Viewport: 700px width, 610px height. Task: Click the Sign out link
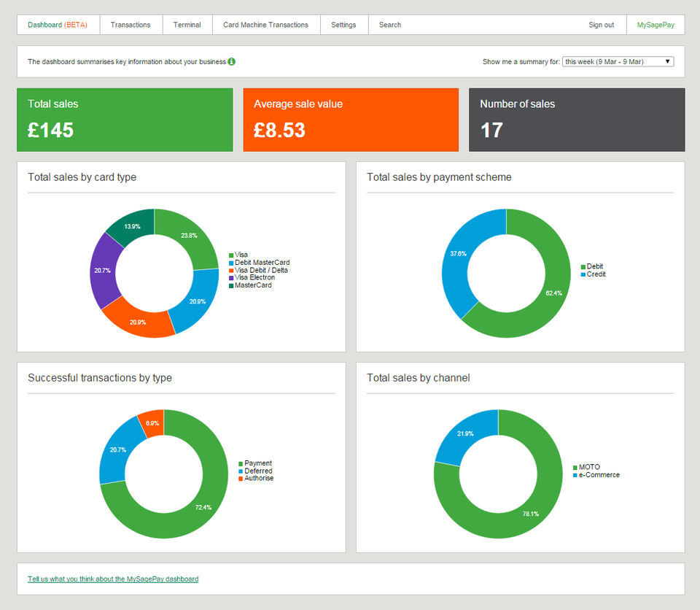coord(601,25)
